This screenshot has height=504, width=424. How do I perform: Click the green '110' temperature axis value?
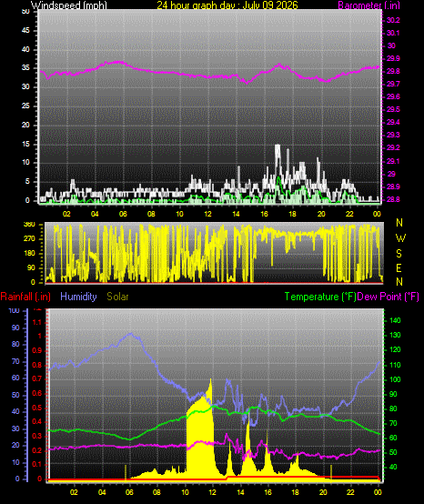[x=395, y=365]
